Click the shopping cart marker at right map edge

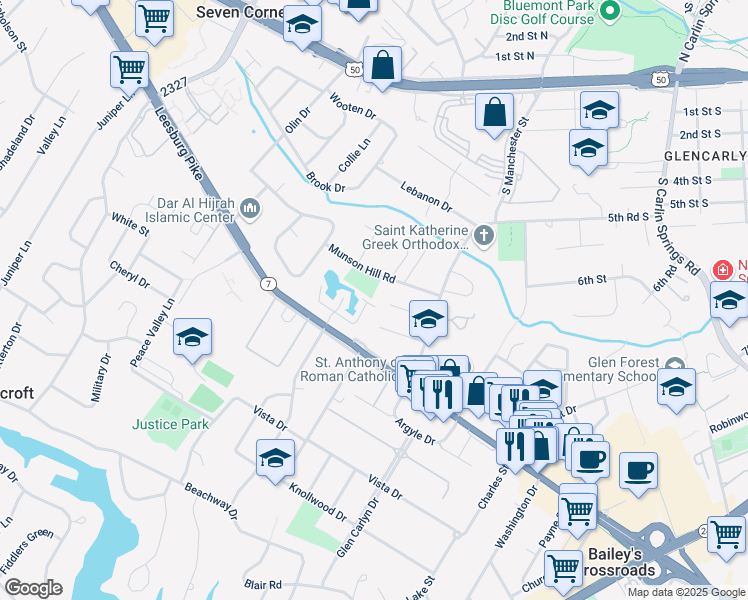[x=726, y=535]
